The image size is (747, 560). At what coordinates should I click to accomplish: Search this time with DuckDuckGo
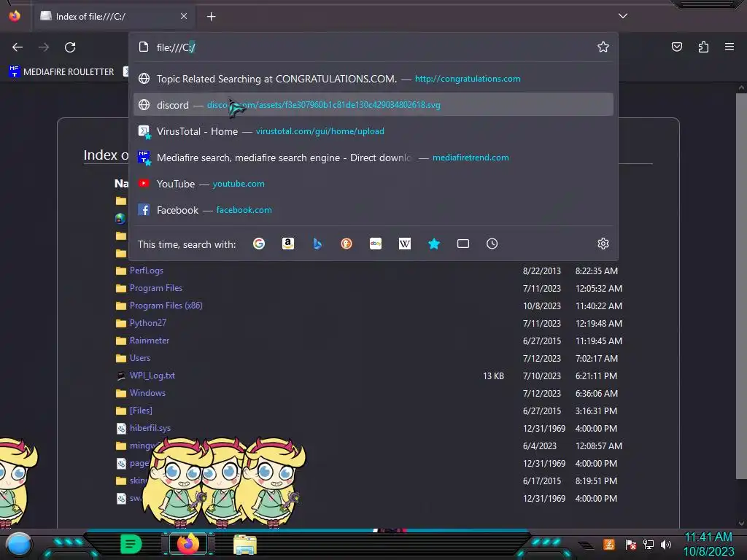pyautogui.click(x=347, y=244)
